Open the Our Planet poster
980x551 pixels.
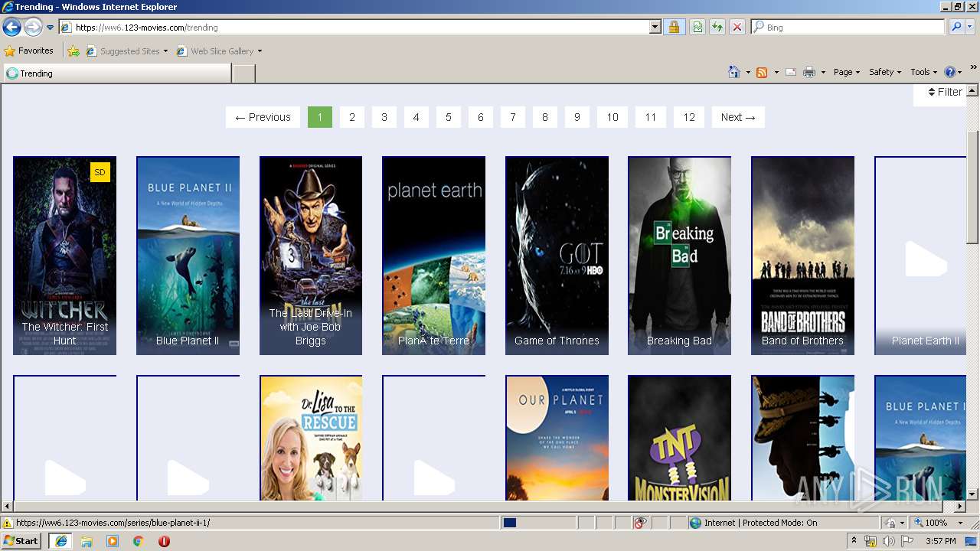click(557, 438)
